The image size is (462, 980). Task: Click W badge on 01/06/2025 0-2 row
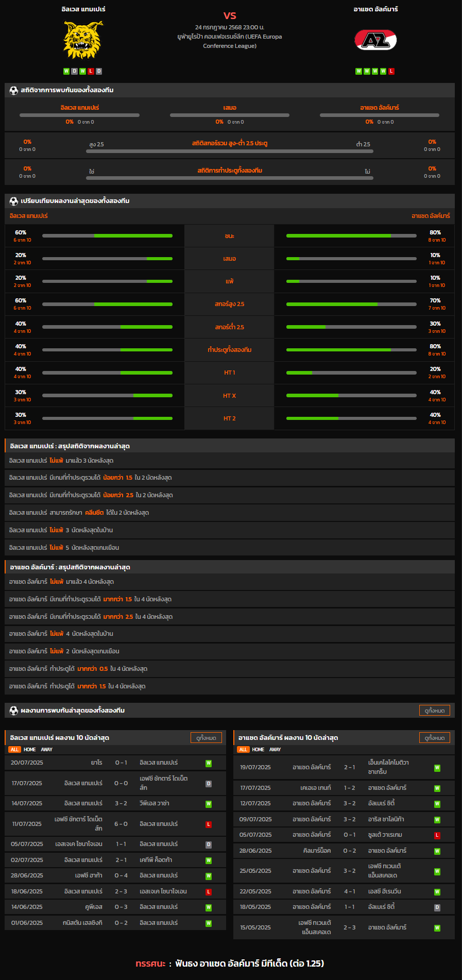[x=209, y=923]
